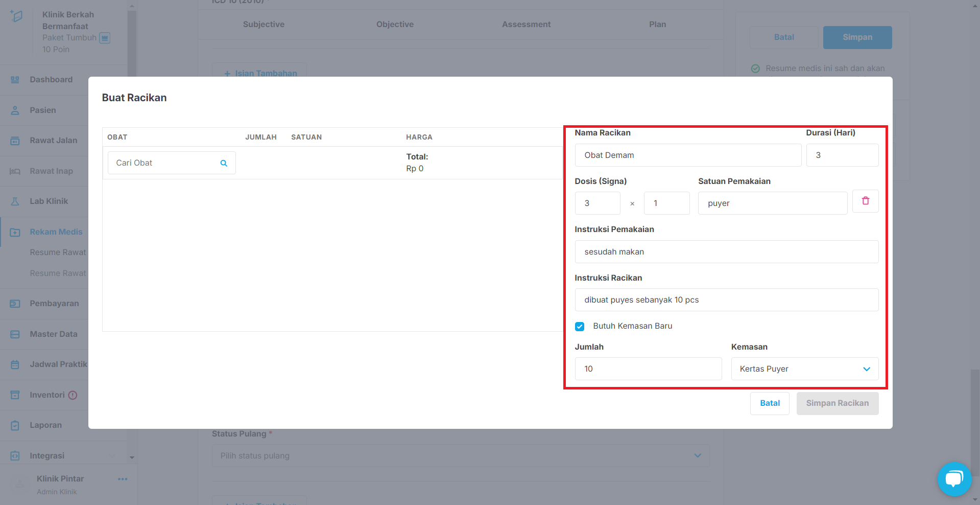The width and height of the screenshot is (980, 505).
Task: Click the Rawat Jalan sidebar icon
Action: coord(15,141)
